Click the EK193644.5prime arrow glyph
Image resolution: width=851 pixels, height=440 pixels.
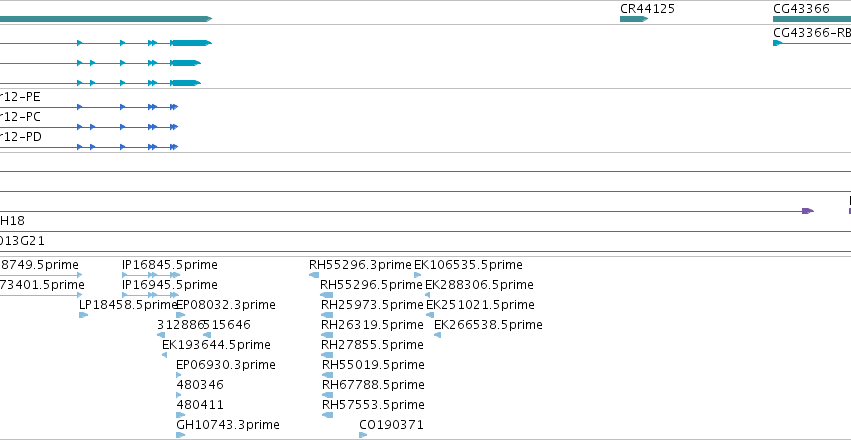pos(164,355)
